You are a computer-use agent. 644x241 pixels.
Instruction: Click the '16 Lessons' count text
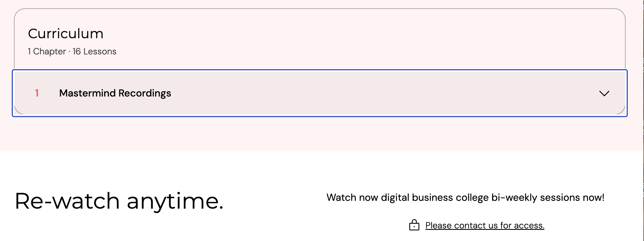tap(94, 51)
